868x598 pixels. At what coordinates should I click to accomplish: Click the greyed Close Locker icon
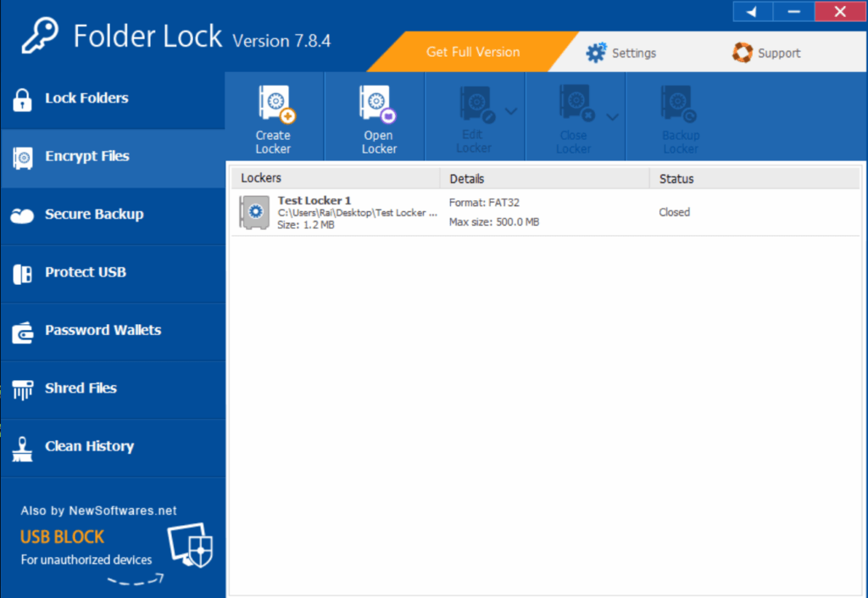click(x=577, y=103)
